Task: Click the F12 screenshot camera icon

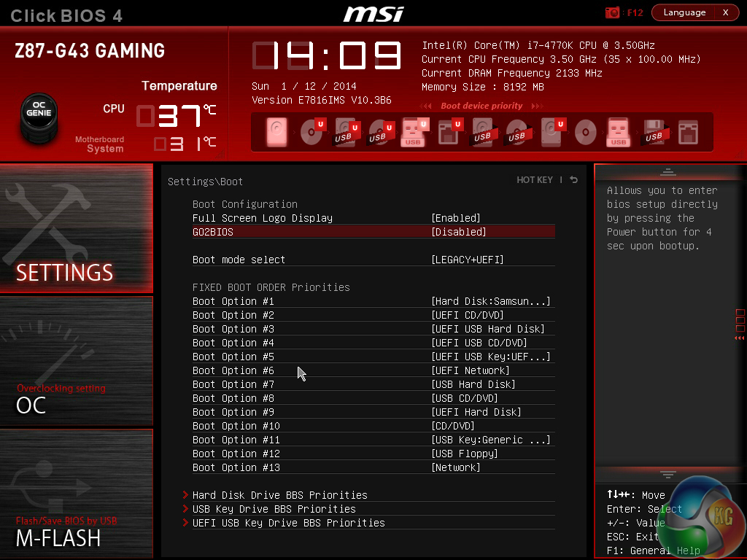Action: coord(612,12)
